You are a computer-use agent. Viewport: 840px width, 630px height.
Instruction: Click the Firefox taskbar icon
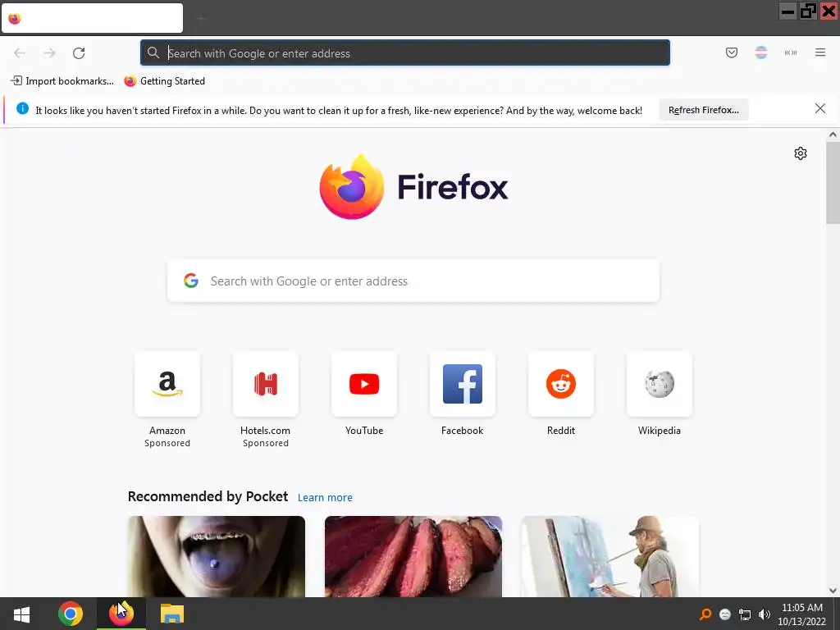pos(121,614)
